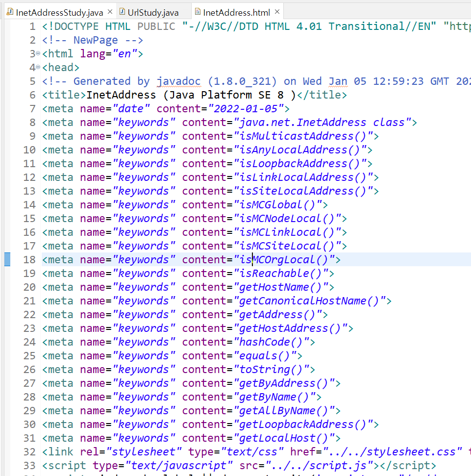Click 'isMCSiteLocal()' keyword value
471x476 pixels.
(287, 246)
